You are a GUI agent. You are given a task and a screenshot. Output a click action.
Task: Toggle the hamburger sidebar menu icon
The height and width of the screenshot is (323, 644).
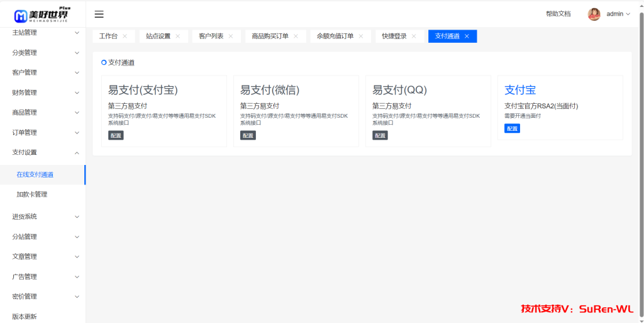[99, 14]
